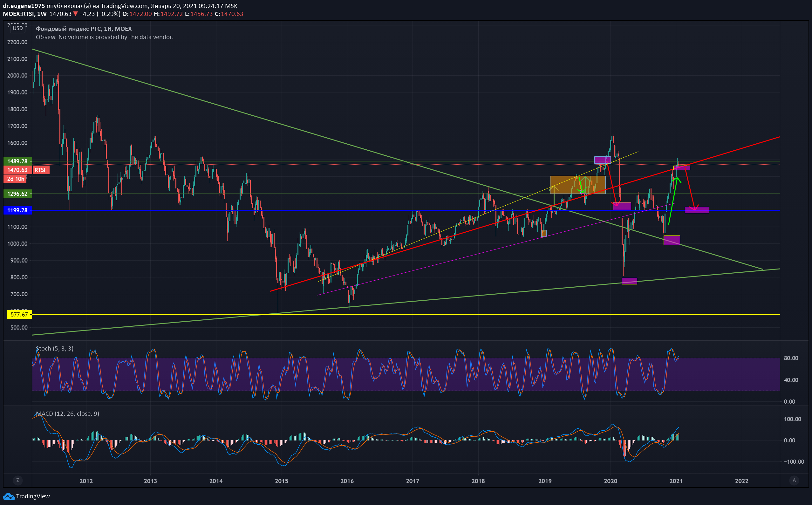
Task: Click the TradingView cloud logo icon
Action: pyautogui.click(x=8, y=496)
